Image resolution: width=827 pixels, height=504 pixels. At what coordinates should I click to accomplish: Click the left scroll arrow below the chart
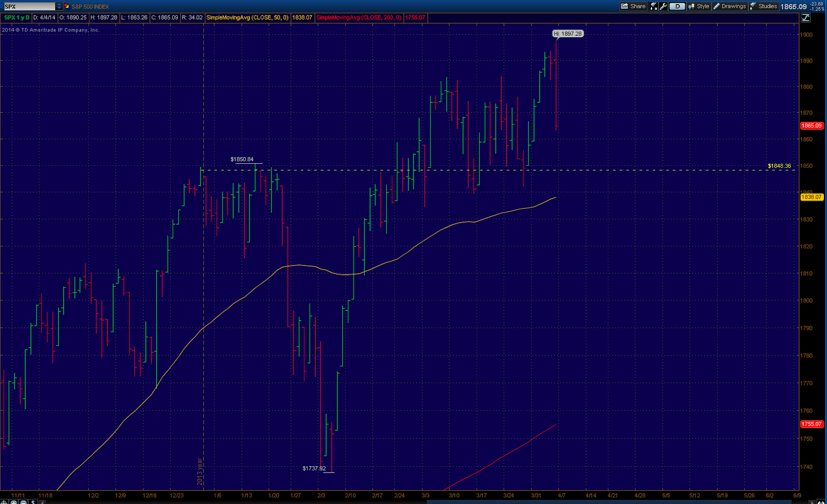pyautogui.click(x=43, y=502)
